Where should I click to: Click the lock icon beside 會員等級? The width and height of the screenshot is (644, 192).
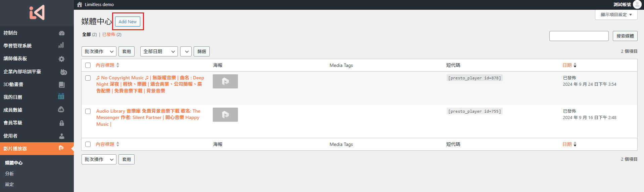(x=62, y=123)
